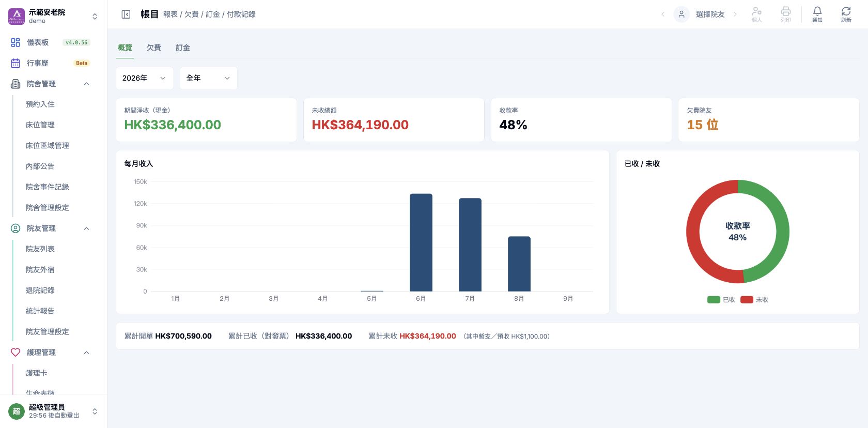Toggle the red 未收 legend swatch
Viewport: 868px width, 428px height.
pos(747,300)
